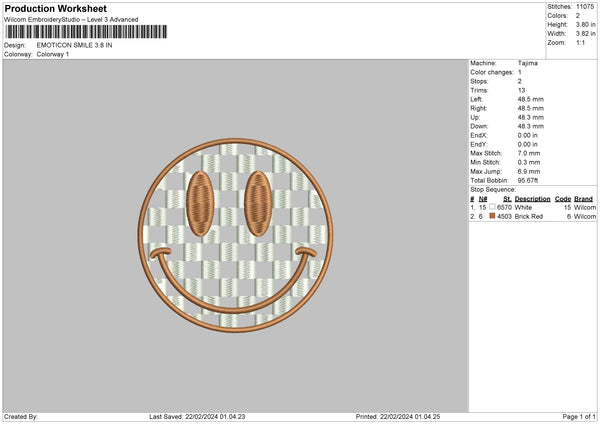The height and width of the screenshot is (424, 600).
Task: Select the Brand column header
Action: click(x=584, y=199)
